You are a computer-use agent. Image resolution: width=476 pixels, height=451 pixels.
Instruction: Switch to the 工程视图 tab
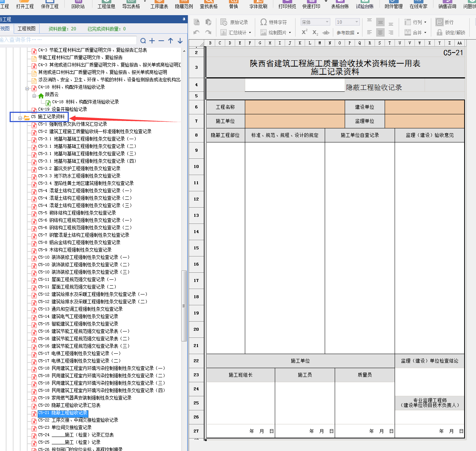click(x=27, y=28)
